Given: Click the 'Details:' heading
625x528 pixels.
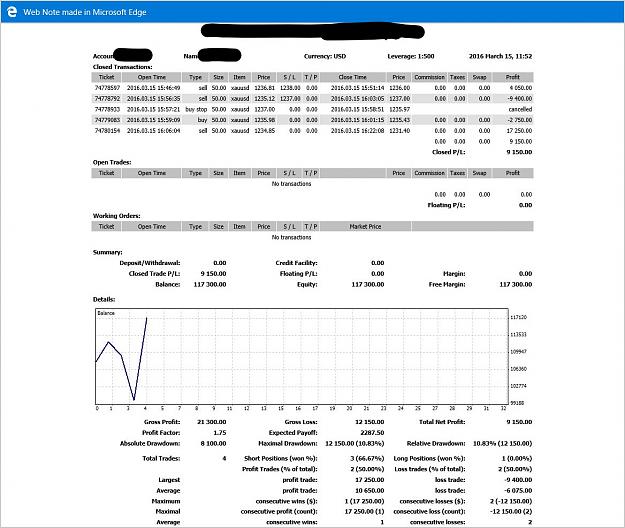Looking at the screenshot, I should 104,299.
